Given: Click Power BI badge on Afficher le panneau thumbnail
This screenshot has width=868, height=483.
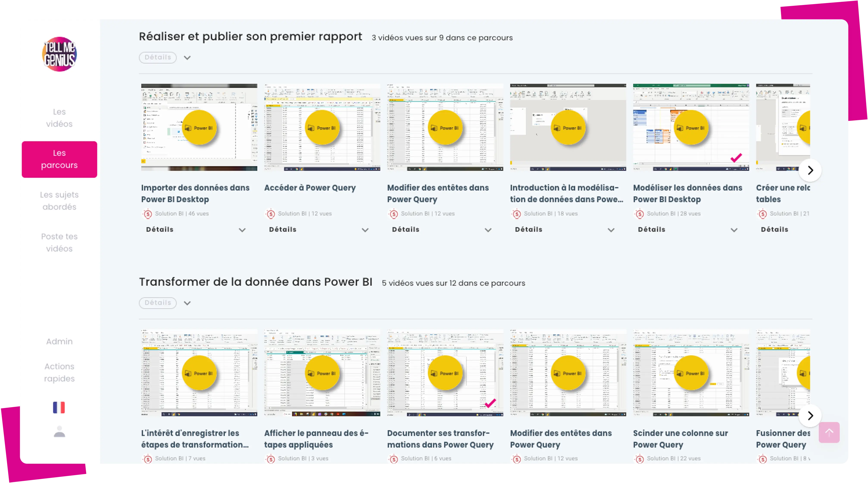Looking at the screenshot, I should [322, 373].
